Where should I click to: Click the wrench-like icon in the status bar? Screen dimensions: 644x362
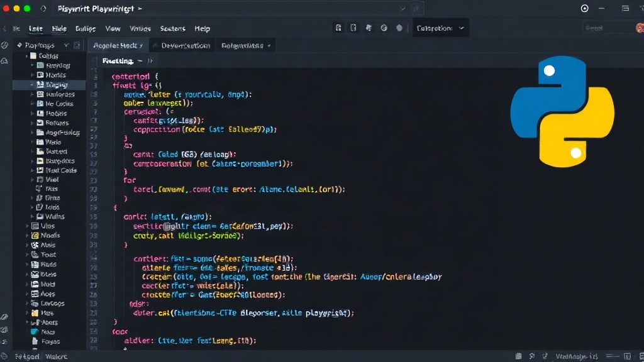532,356
